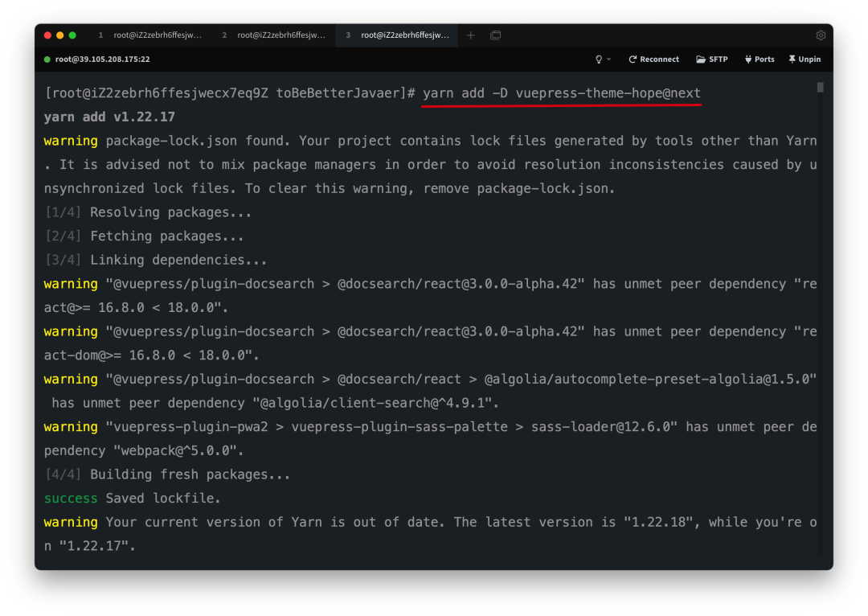Screen dimensions: 868x616
Task: Switch to terminal tab 1
Action: [150, 35]
